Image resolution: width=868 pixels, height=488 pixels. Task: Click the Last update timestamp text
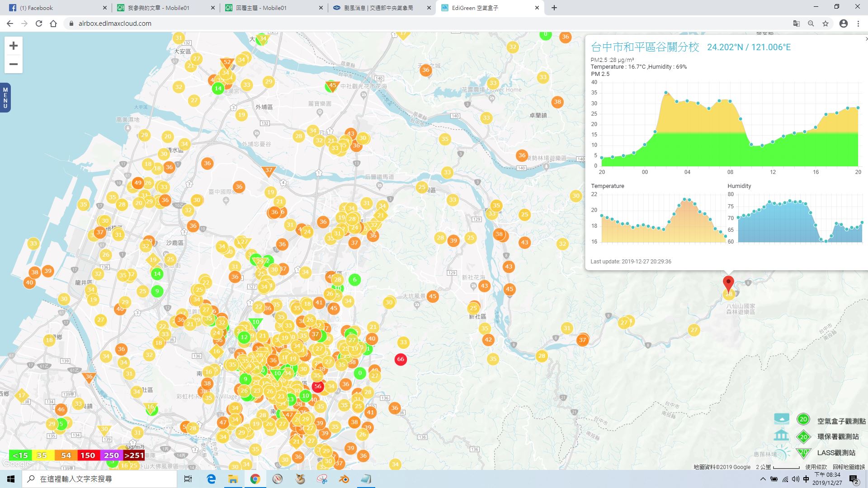pos(631,262)
